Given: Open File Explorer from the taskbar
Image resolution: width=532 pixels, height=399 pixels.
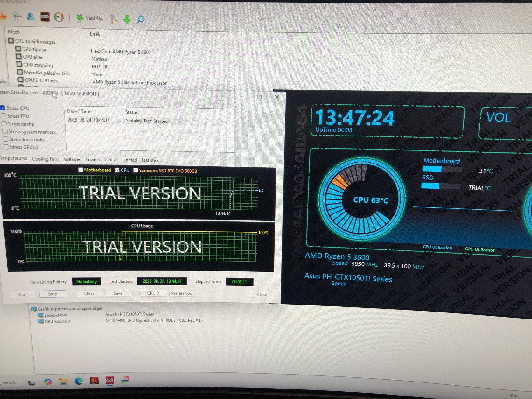Looking at the screenshot, I should [x=63, y=381].
